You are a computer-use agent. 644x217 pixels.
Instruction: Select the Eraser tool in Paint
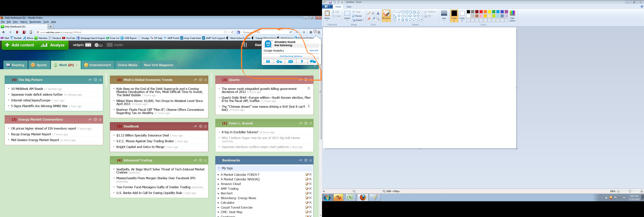(x=369, y=19)
